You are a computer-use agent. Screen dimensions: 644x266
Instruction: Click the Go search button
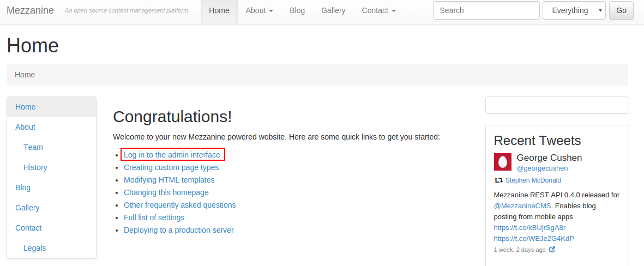[621, 10]
